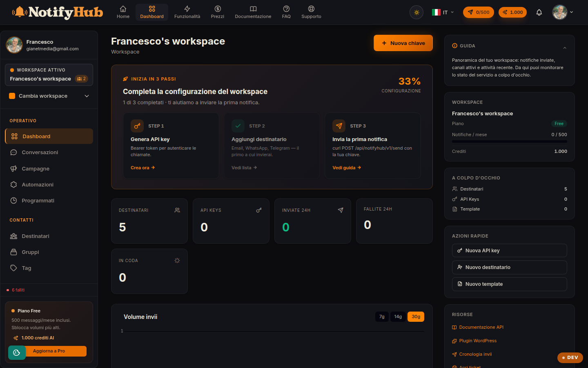The width and height of the screenshot is (588, 368).
Task: Click Nuova API key quick action
Action: click(510, 251)
